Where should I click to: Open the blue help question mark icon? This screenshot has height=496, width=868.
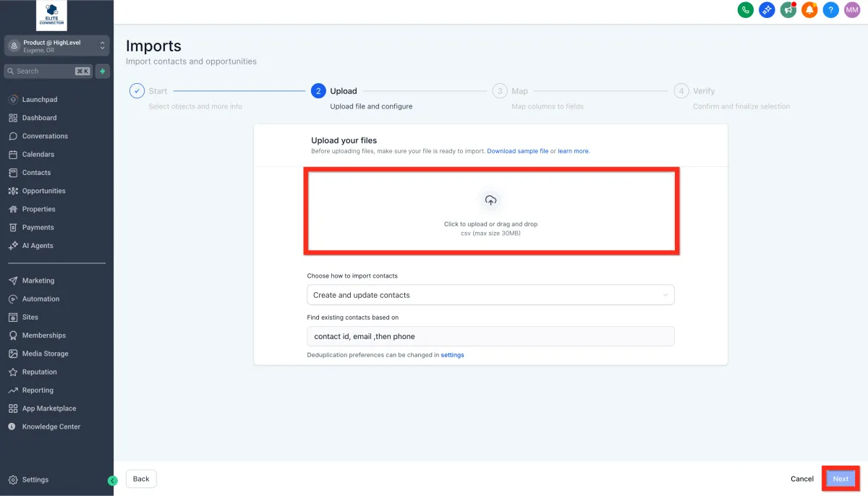[831, 10]
